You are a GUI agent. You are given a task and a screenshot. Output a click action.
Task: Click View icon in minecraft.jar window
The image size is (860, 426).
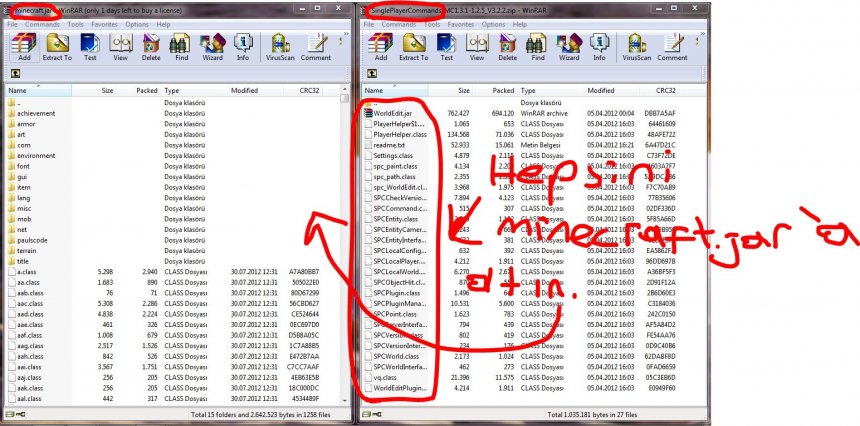(x=121, y=47)
